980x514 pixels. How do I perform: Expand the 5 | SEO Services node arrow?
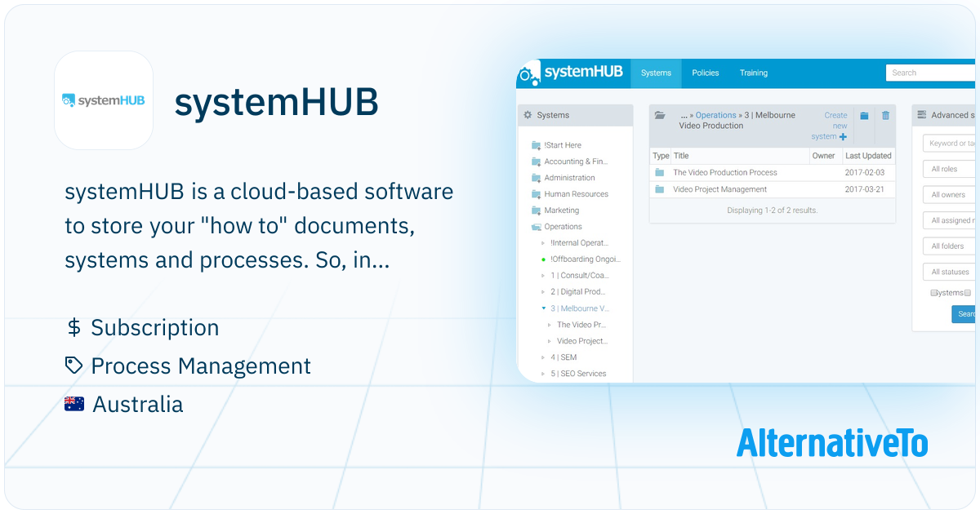pyautogui.click(x=544, y=374)
